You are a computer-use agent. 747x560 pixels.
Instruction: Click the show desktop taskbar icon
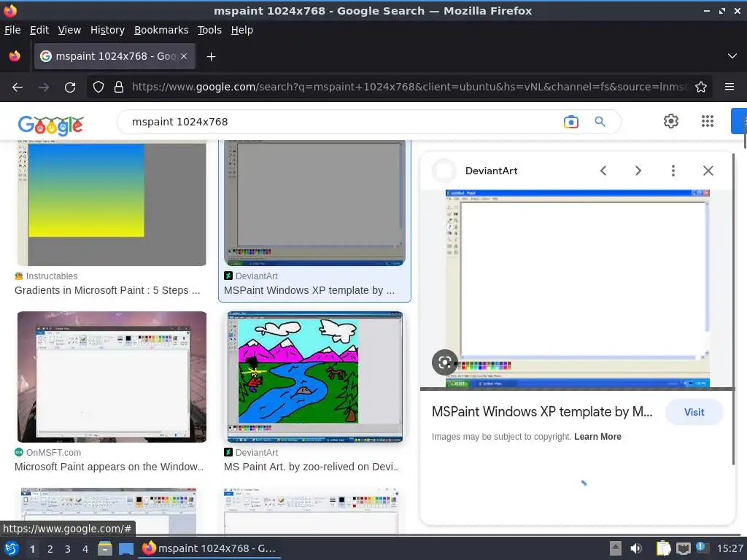click(x=126, y=549)
